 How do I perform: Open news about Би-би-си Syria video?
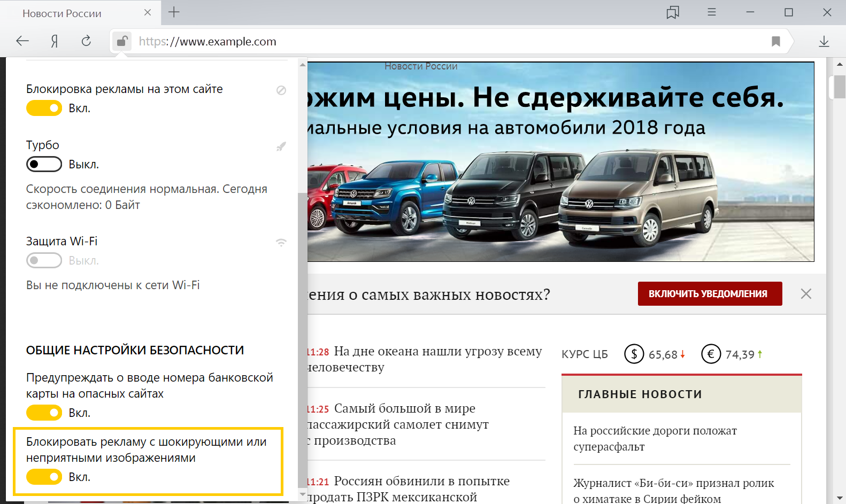tap(674, 491)
